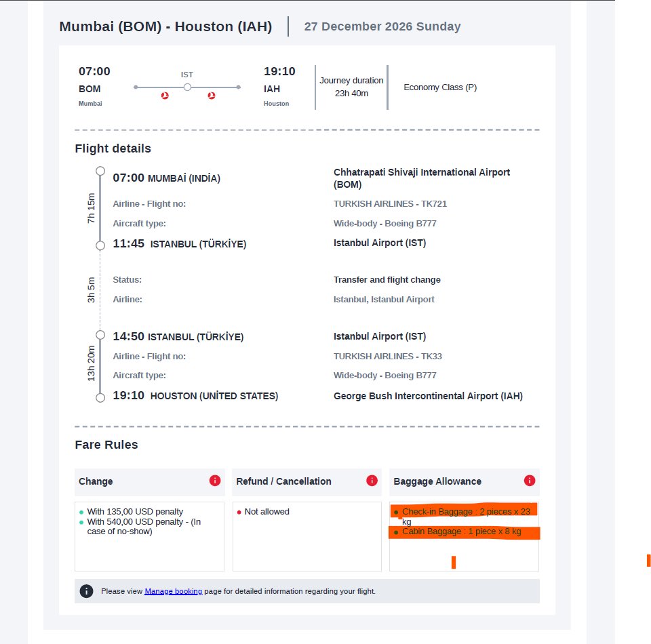Click the '7h 15m' segment duration label
The image size is (651, 644).
(91, 208)
